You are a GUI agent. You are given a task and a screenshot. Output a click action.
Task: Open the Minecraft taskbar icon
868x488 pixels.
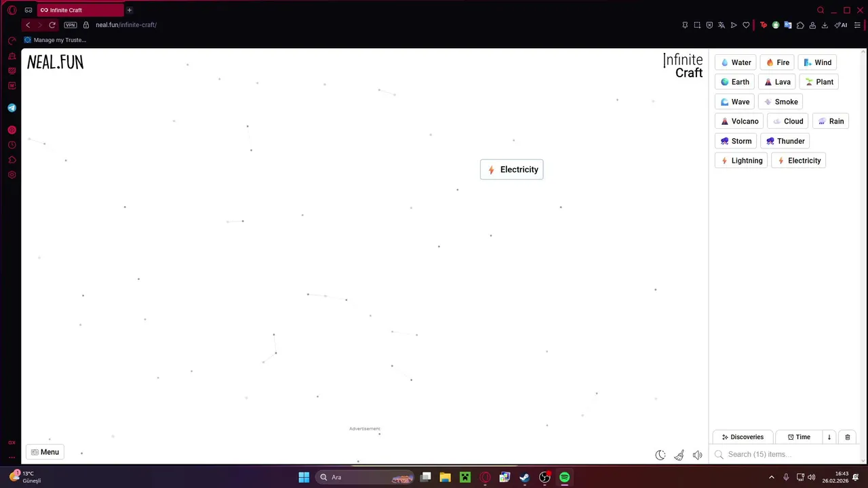tap(465, 477)
